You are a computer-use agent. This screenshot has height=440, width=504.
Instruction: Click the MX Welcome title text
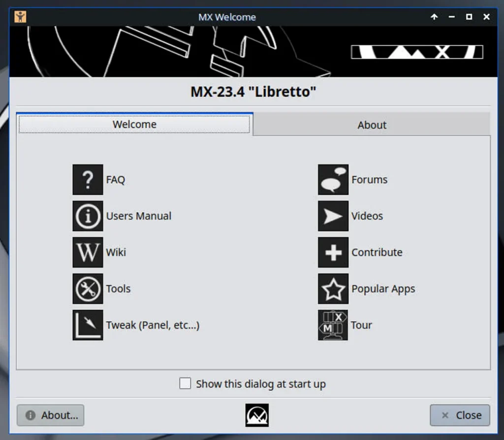[227, 17]
